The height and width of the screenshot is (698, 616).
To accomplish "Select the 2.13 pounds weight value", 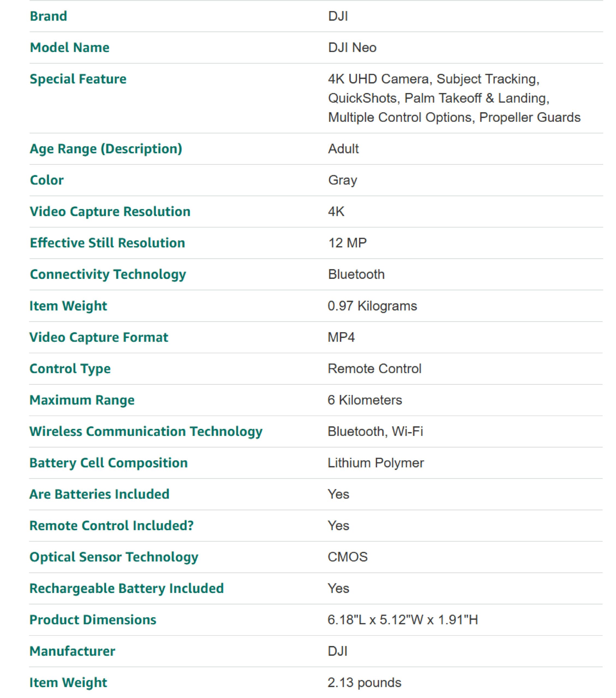I will (x=364, y=683).
